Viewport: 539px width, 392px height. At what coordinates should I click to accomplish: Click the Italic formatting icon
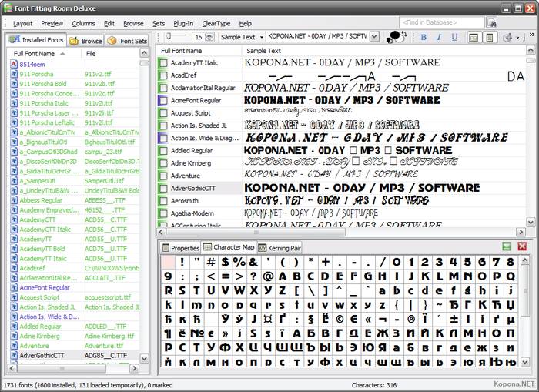439,37
